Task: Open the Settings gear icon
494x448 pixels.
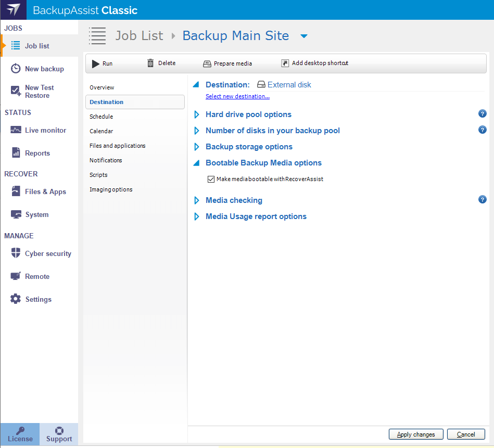Action: pos(16,299)
